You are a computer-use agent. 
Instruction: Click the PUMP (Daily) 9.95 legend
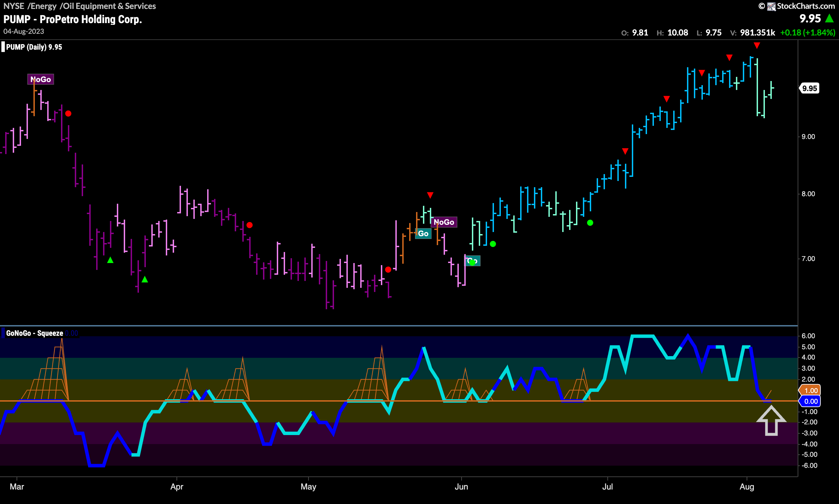click(x=34, y=47)
